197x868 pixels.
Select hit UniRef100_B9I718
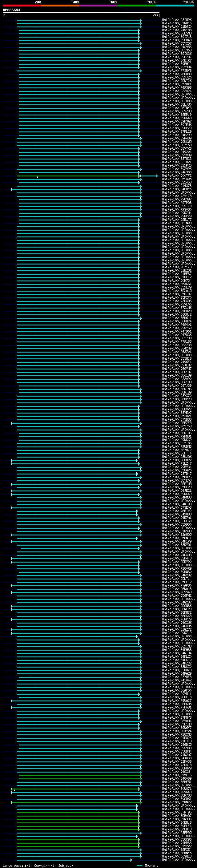pyautogui.click(x=177, y=37)
